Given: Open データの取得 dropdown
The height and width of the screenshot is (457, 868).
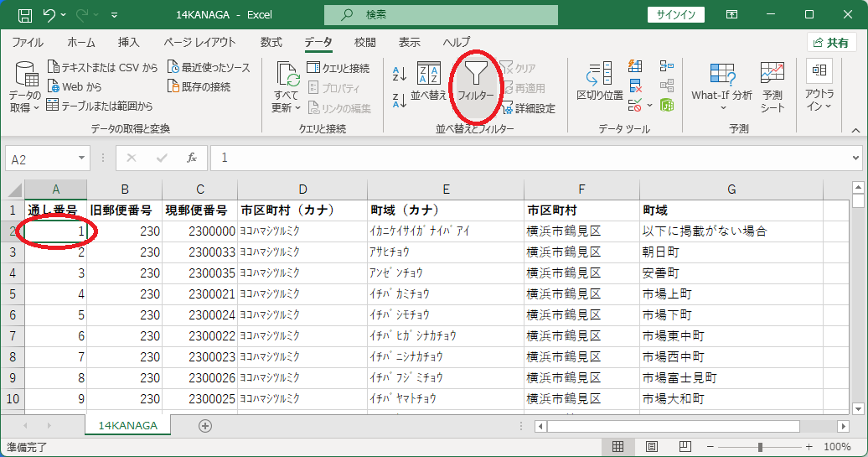Looking at the screenshot, I should (x=25, y=87).
